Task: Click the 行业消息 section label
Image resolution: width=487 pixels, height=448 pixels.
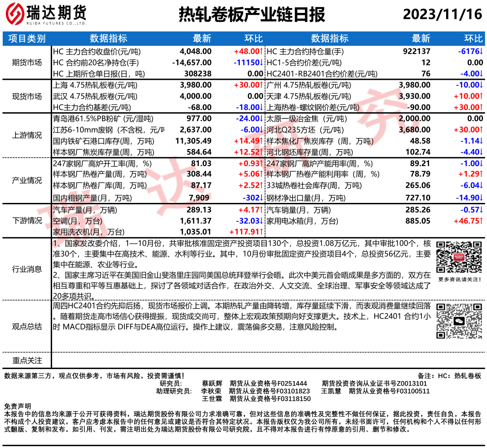Action: 27,269
